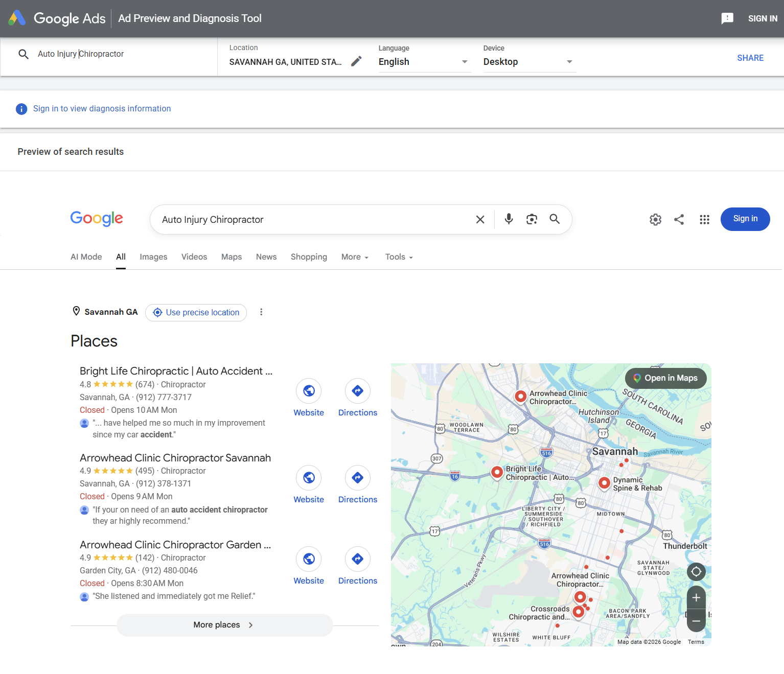
Task: Click SIGN IN in the Google Ads header
Action: 763,18
